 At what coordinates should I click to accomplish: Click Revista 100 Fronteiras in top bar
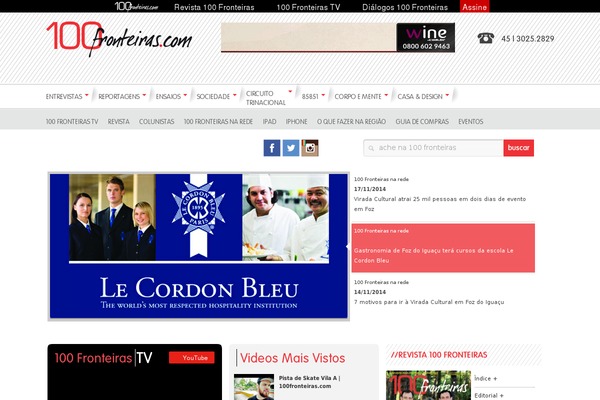214,7
